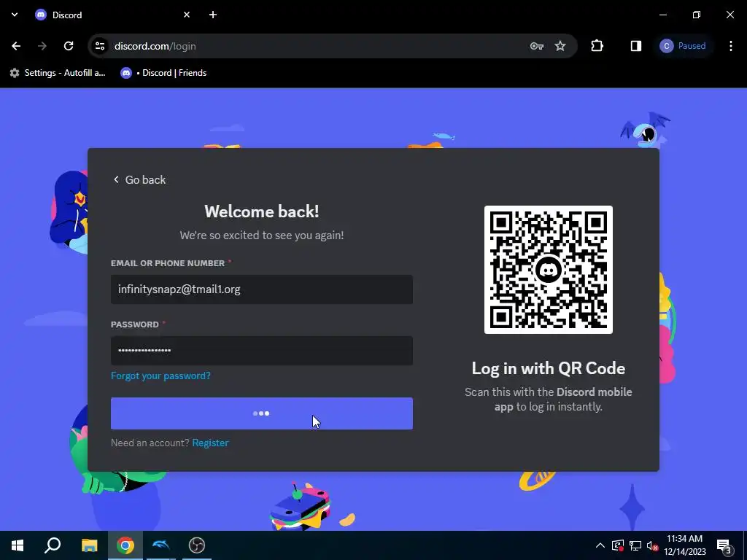Viewport: 747px width, 560px height.
Task: Go to the previous page in Chrome
Action: (x=16, y=46)
